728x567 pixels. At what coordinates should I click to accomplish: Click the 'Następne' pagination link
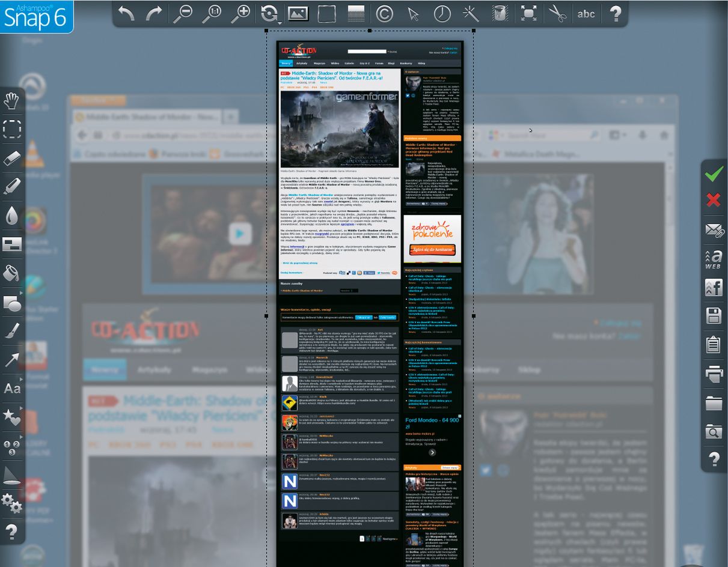[390, 539]
